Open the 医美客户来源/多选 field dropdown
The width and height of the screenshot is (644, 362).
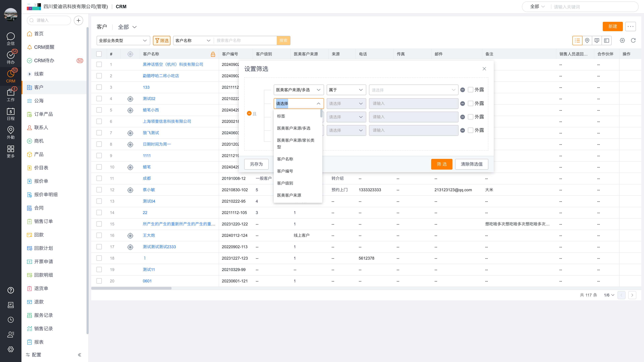coord(299,90)
